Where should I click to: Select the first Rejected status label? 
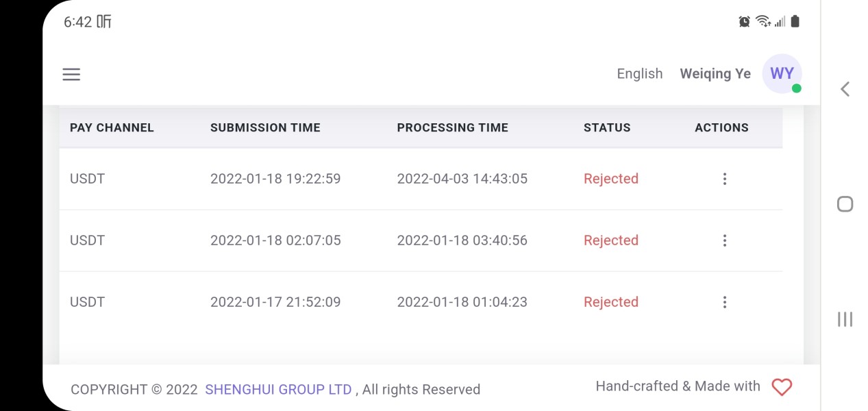(610, 179)
